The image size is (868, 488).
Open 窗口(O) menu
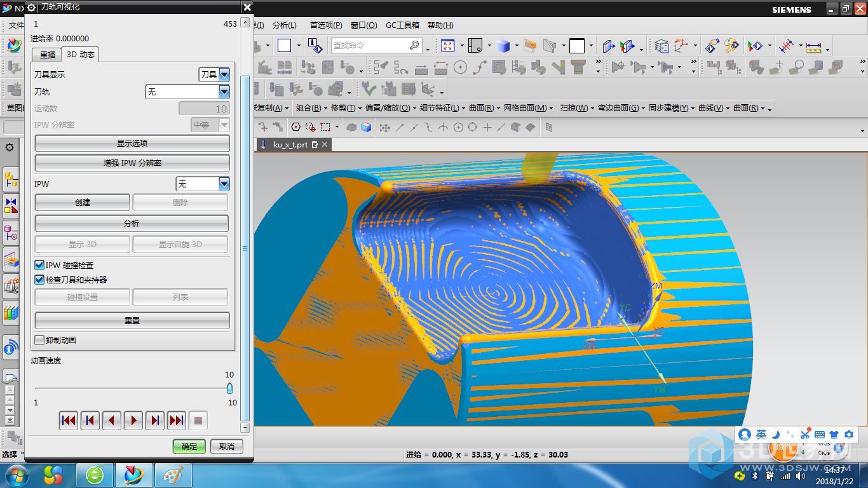(x=363, y=25)
